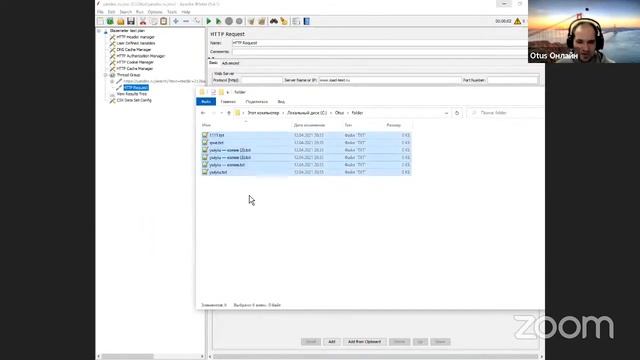Click the Collapse All minus toolbar icon

(186, 21)
